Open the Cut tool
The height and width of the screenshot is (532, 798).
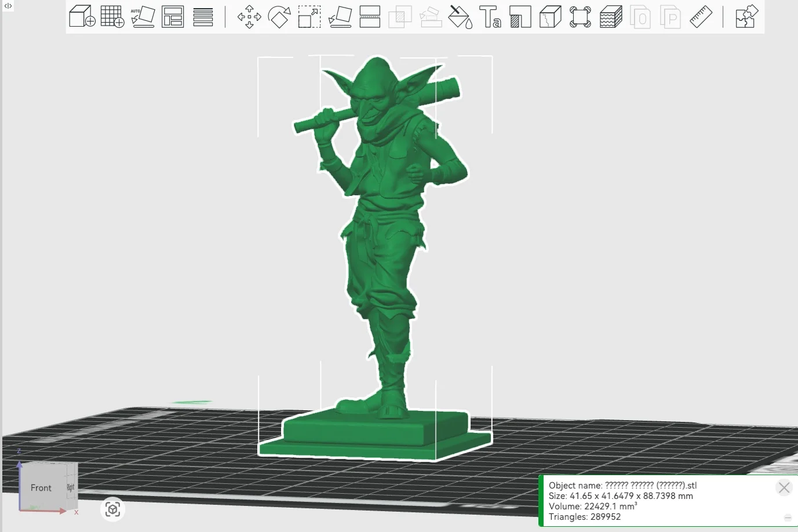pyautogui.click(x=370, y=16)
